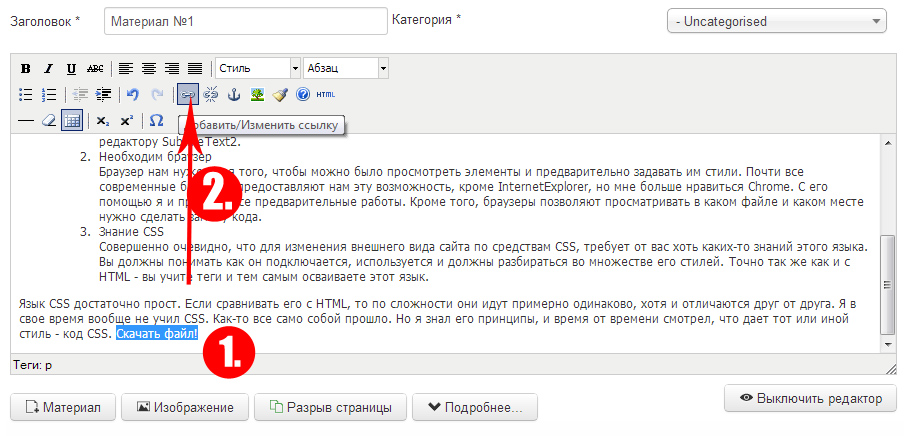Image resolution: width=904 pixels, height=436 pixels.
Task: Click the Insert/Edit link icon
Action: [187, 95]
